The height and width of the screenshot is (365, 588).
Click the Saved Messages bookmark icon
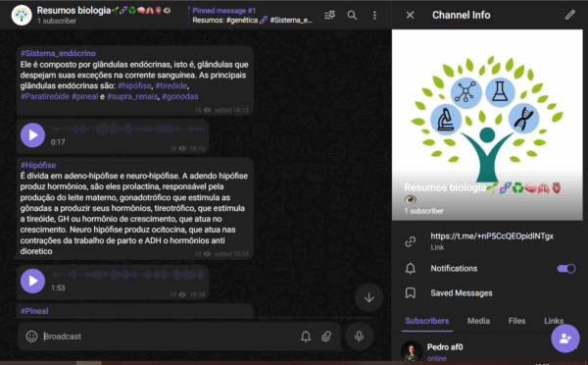411,293
